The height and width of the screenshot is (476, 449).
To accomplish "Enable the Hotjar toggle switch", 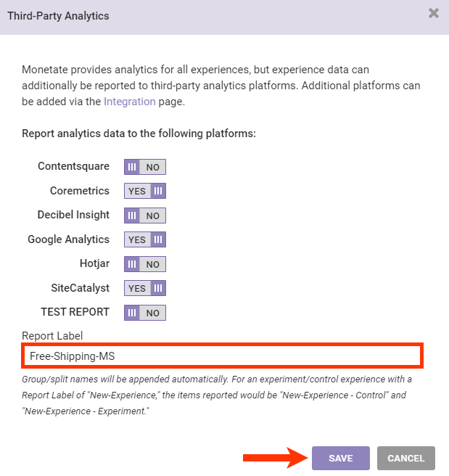I will point(145,264).
